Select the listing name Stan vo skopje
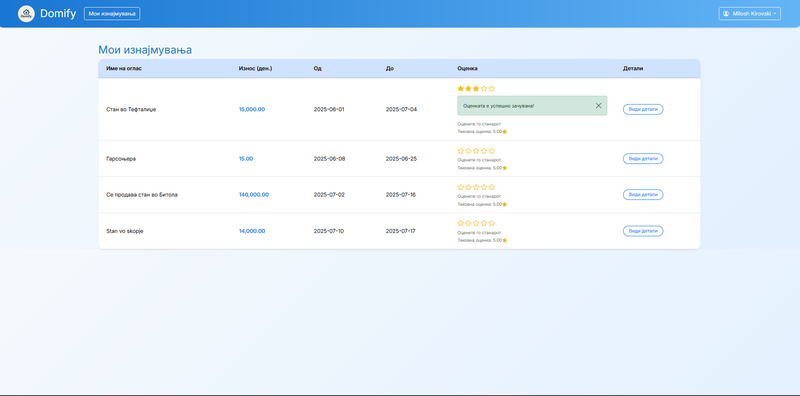 click(124, 231)
